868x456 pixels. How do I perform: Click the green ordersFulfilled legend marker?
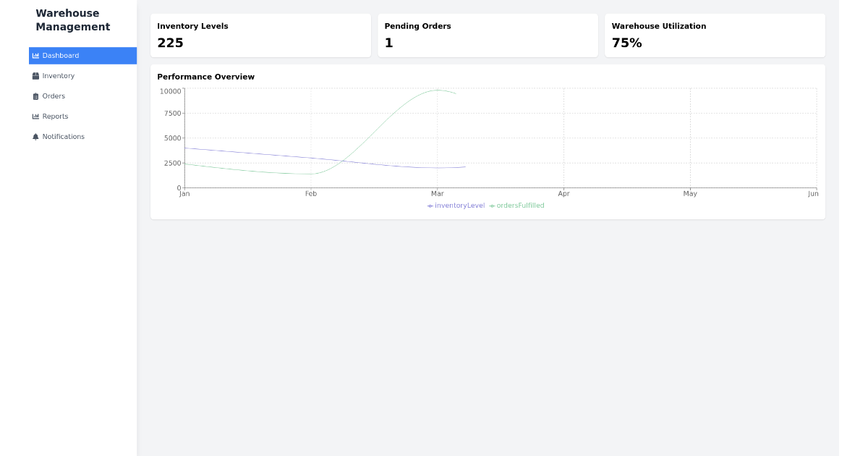tap(491, 206)
